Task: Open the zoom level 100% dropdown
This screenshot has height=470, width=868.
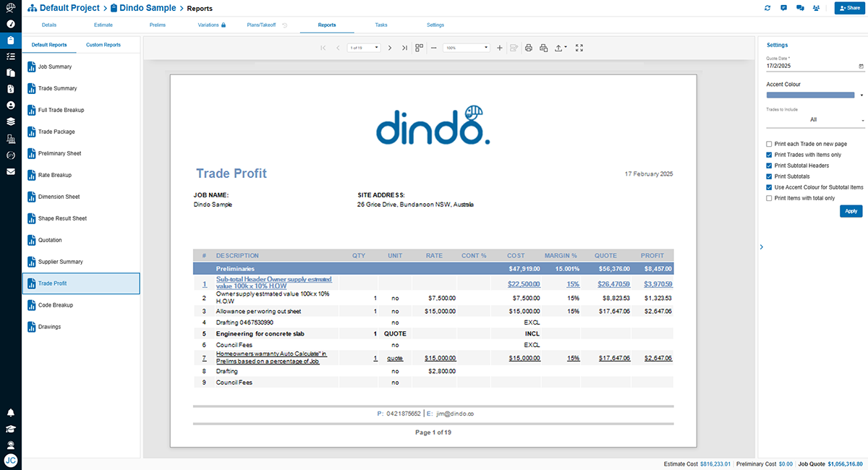Action: pos(467,48)
